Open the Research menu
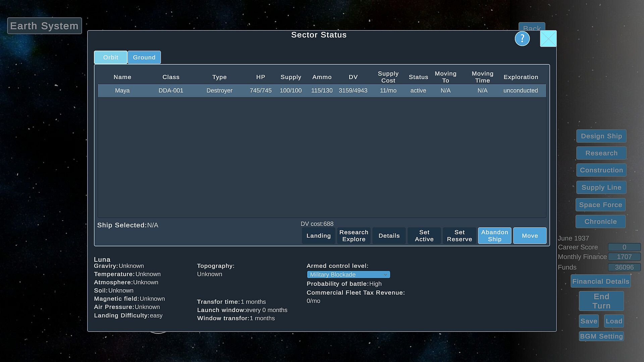The image size is (644, 362). click(x=601, y=153)
